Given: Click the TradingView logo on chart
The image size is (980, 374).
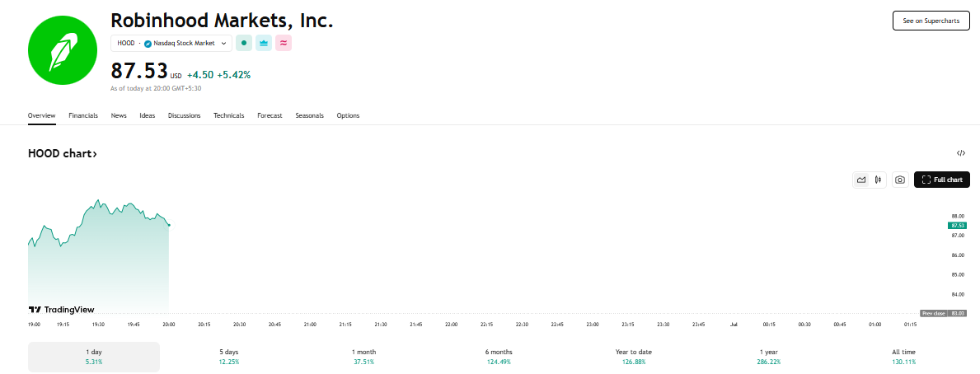Looking at the screenshot, I should 61,309.
